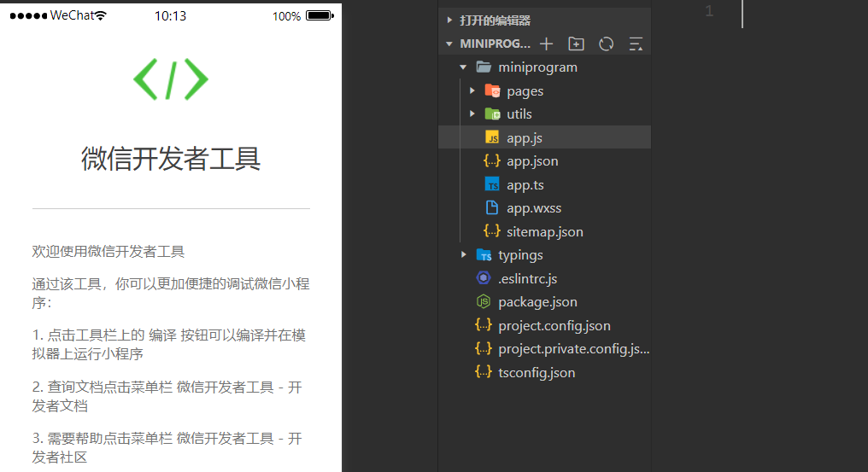Click the miniprogram folder icon
Viewport: 868px width, 472px height.
pyautogui.click(x=484, y=67)
